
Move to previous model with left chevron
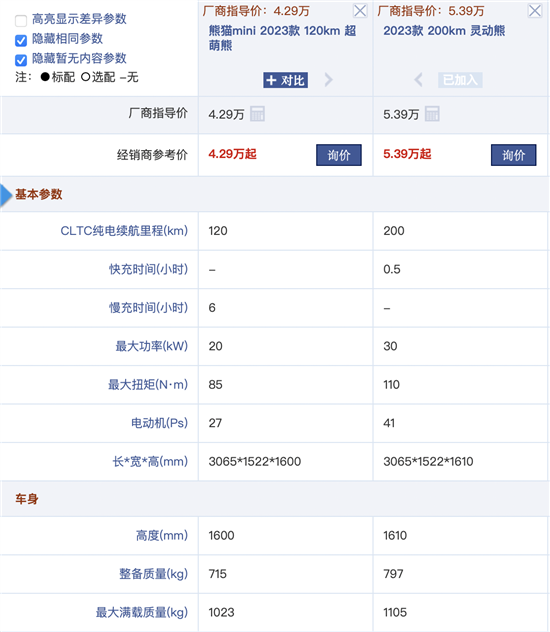pyautogui.click(x=419, y=80)
